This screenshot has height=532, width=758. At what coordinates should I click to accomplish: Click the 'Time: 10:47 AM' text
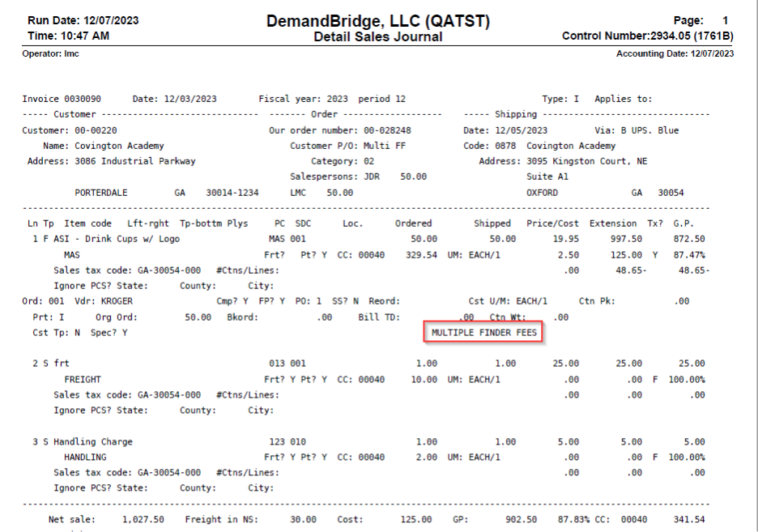point(68,36)
